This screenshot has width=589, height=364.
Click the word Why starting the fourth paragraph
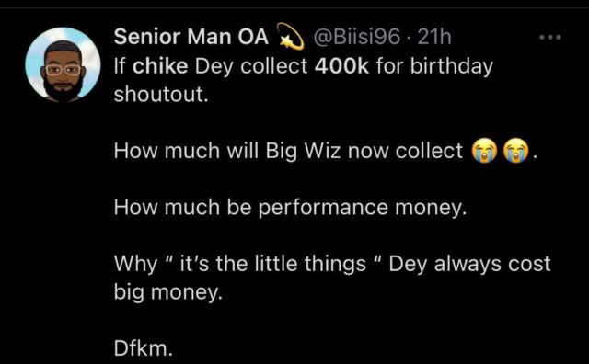click(x=135, y=264)
